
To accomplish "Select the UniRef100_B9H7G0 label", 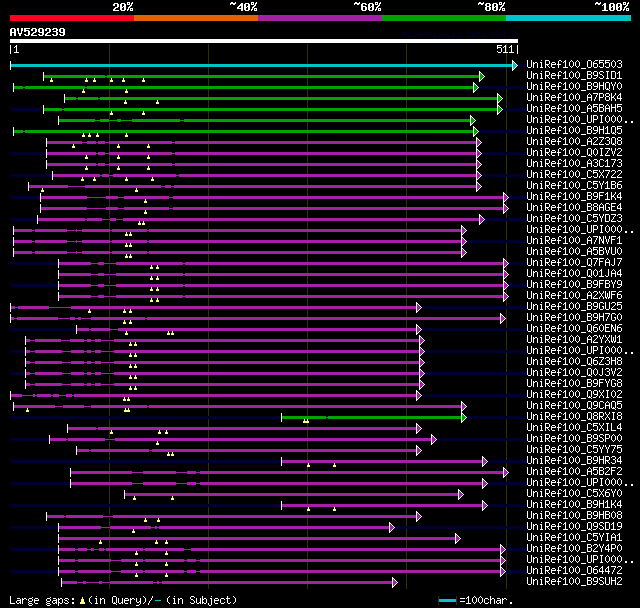I will [x=574, y=318].
